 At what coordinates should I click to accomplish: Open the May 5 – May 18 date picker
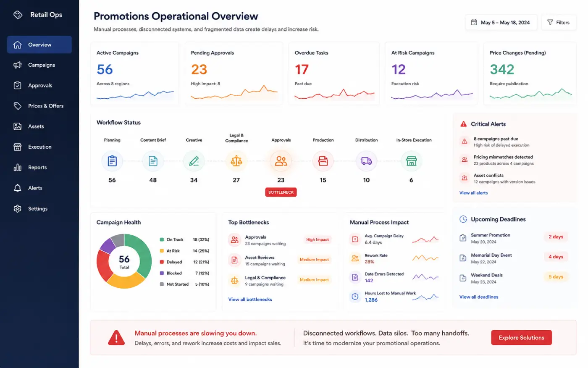[501, 22]
